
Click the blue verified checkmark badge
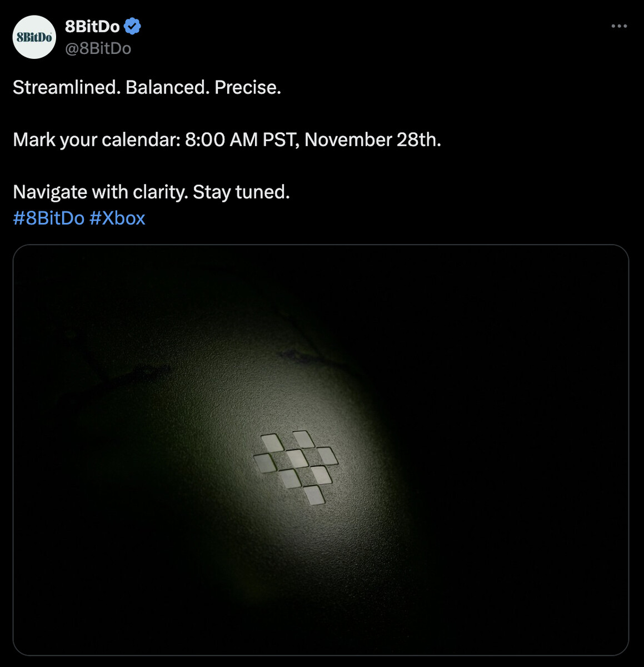132,26
